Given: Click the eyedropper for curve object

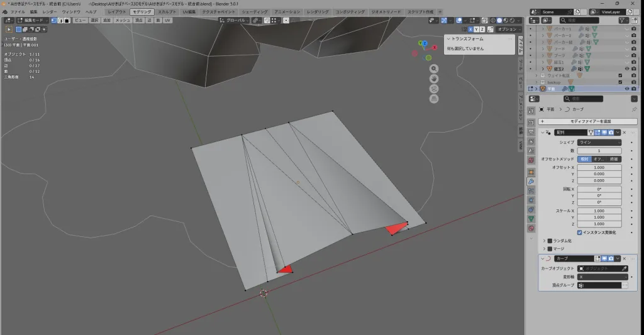Looking at the screenshot, I should 625,268.
